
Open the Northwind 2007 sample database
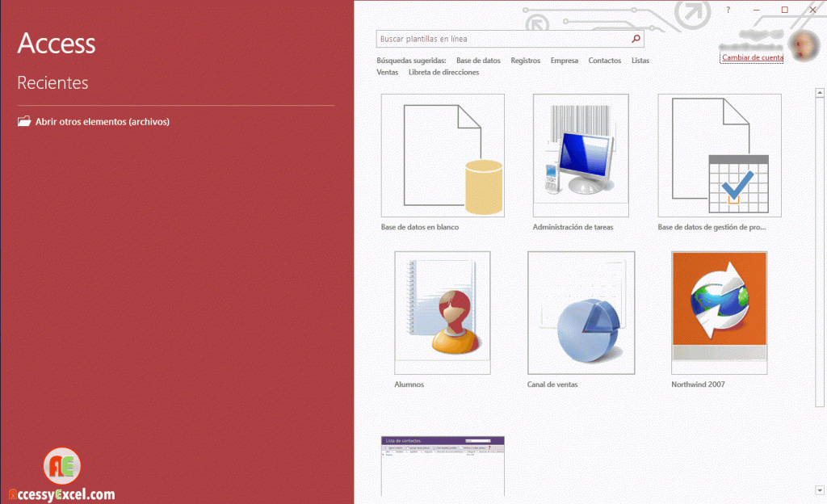(x=719, y=313)
